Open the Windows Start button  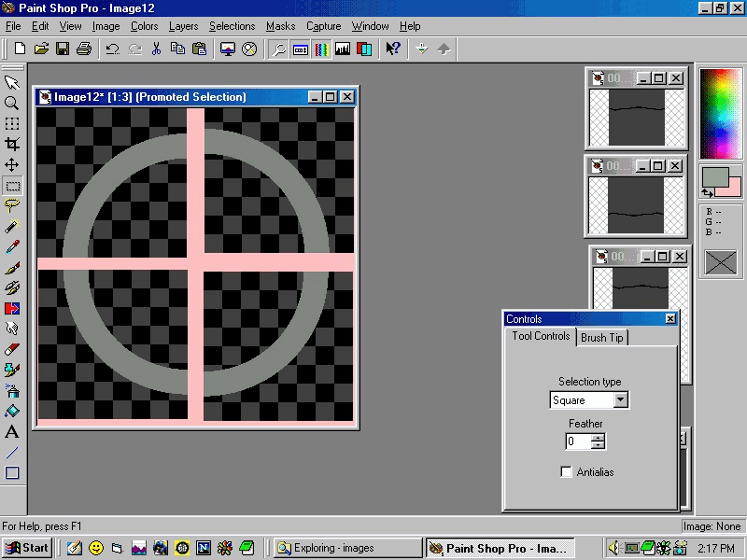click(27, 548)
